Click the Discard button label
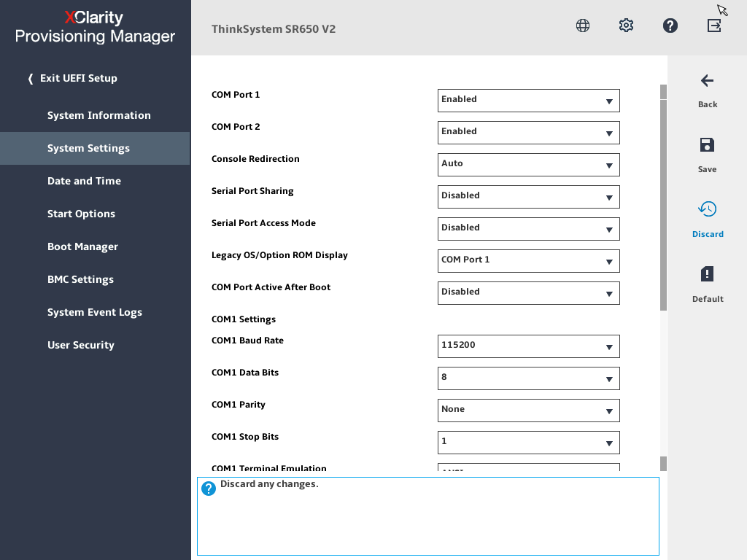This screenshot has height=560, width=747. 708,234
